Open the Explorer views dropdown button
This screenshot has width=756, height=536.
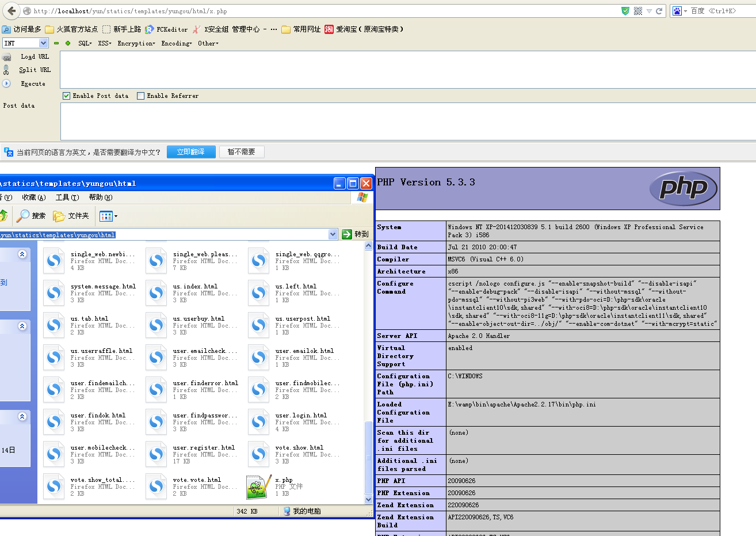[108, 216]
